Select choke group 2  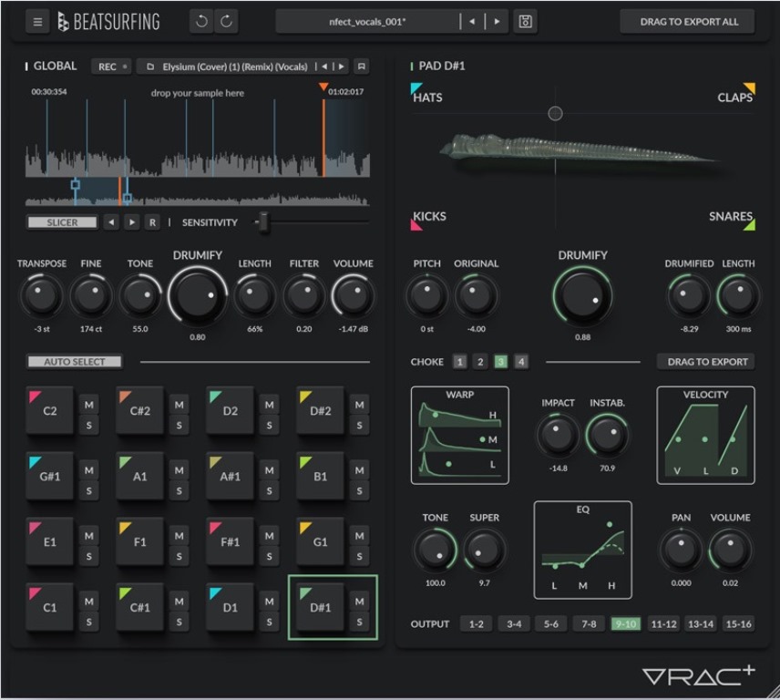(480, 362)
